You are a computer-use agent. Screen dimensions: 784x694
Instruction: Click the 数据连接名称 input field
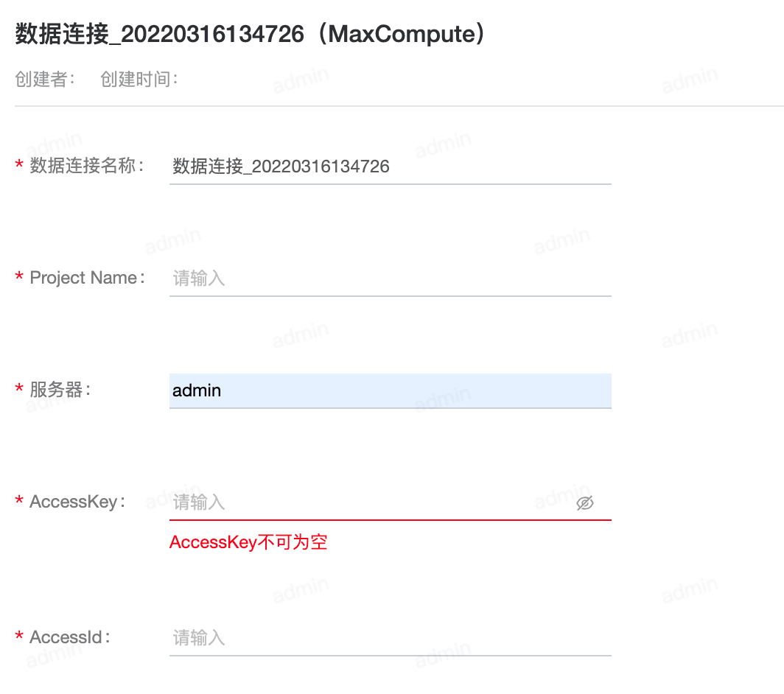(390, 167)
